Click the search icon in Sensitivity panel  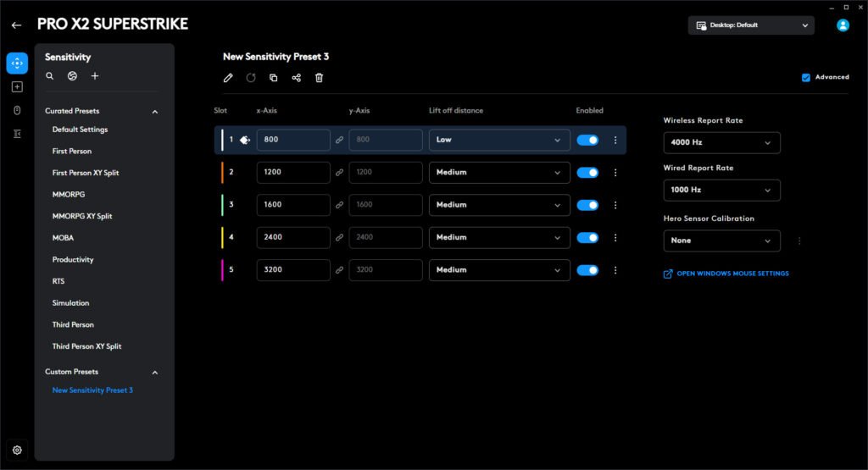pos(50,76)
